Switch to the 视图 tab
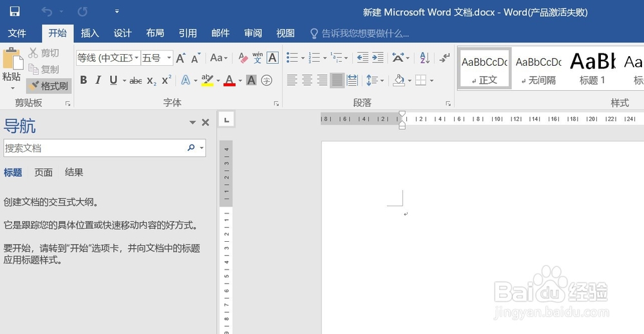This screenshot has height=334, width=644. (285, 34)
